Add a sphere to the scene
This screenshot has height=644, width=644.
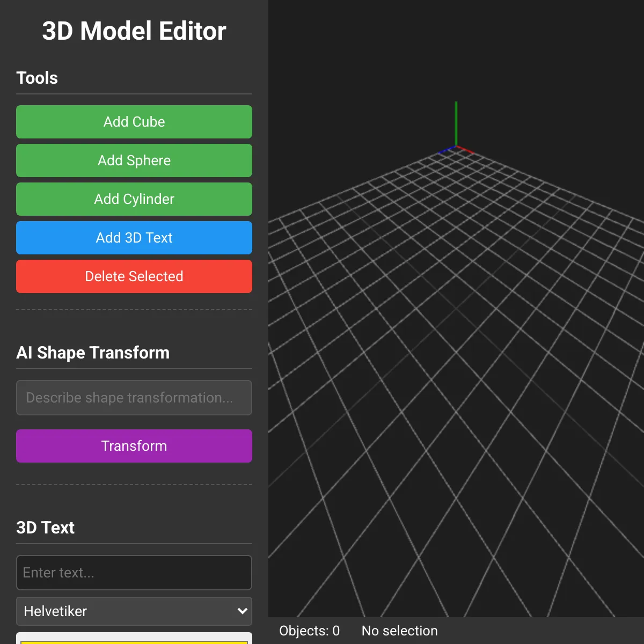(134, 160)
